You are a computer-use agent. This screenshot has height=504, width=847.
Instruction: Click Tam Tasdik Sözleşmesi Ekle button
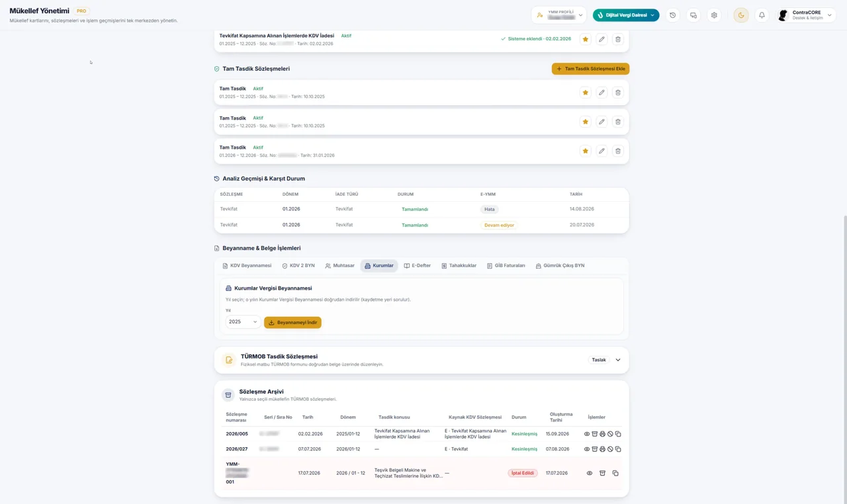tap(590, 69)
